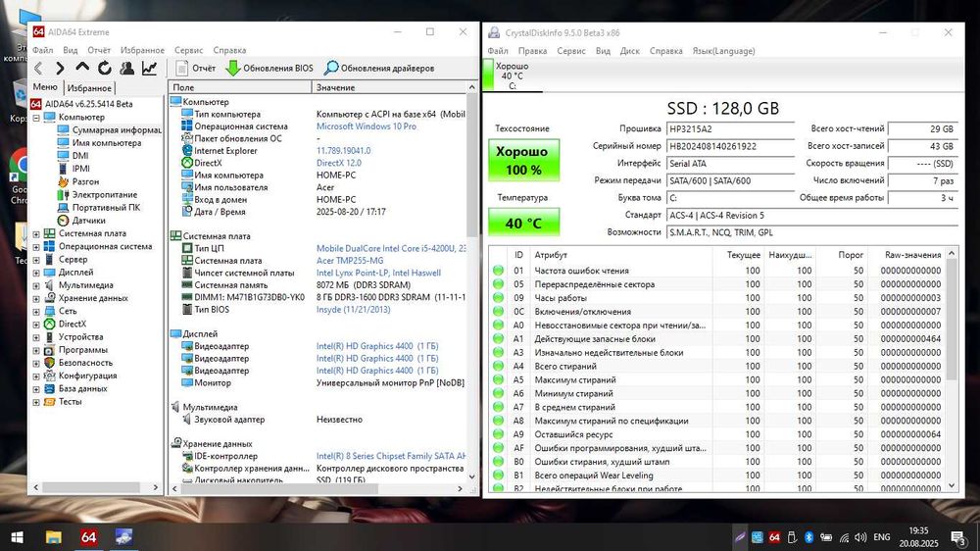This screenshot has height=551, width=980.
Task: Click the Microsoft Windows 10 Pro link
Action: [367, 126]
